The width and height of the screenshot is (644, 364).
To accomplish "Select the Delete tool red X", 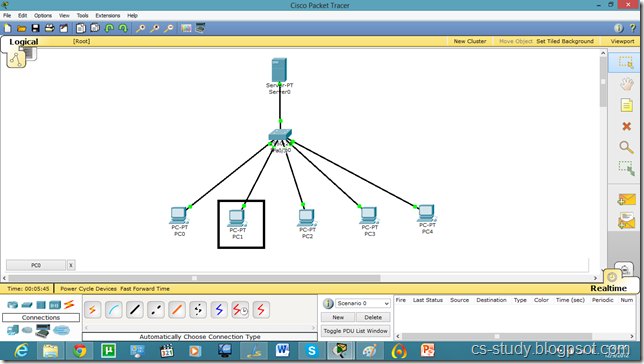I will pos(626,126).
